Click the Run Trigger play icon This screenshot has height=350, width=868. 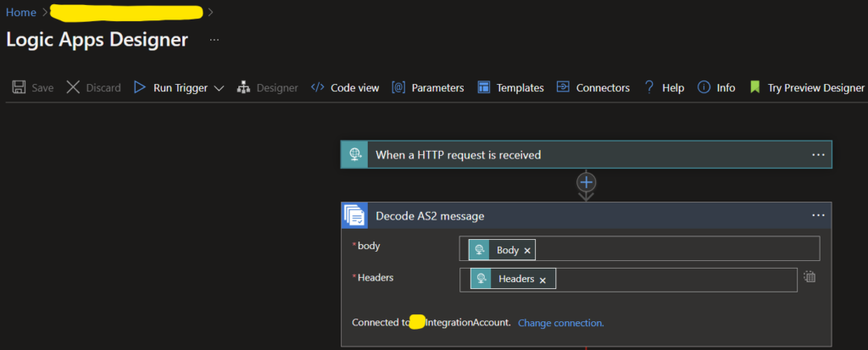point(140,87)
